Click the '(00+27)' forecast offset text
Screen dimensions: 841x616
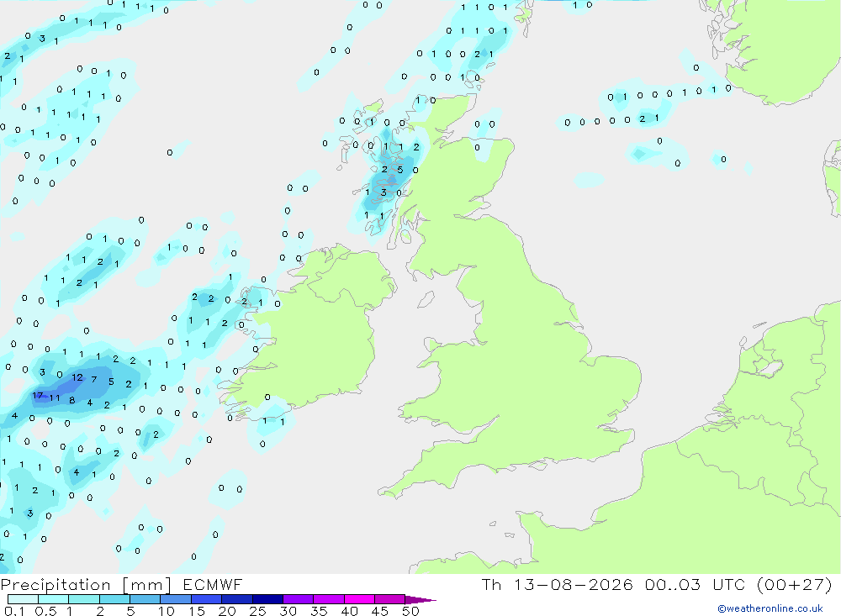click(795, 584)
